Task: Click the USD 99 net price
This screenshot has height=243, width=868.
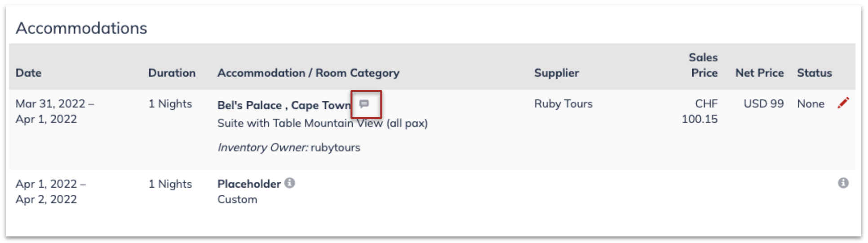Action: pyautogui.click(x=763, y=104)
